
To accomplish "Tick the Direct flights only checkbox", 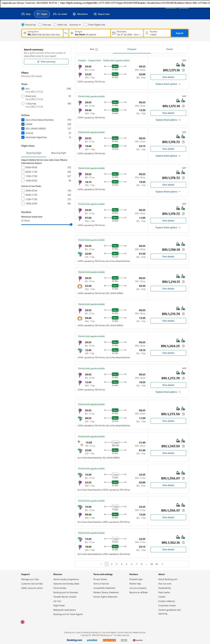I will 86,25.
